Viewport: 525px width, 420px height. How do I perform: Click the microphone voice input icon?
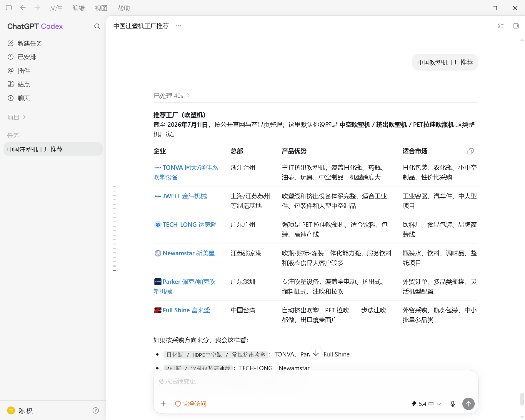click(x=453, y=404)
